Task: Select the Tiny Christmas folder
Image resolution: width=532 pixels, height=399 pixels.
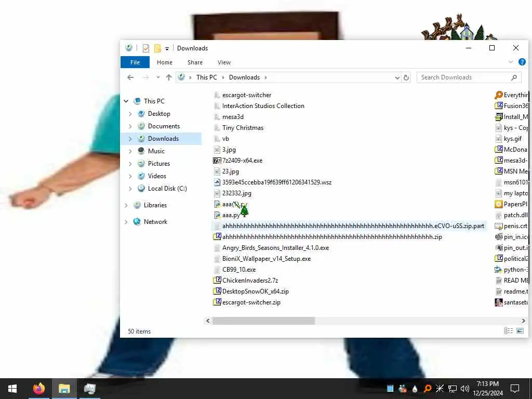Action: 243,128
